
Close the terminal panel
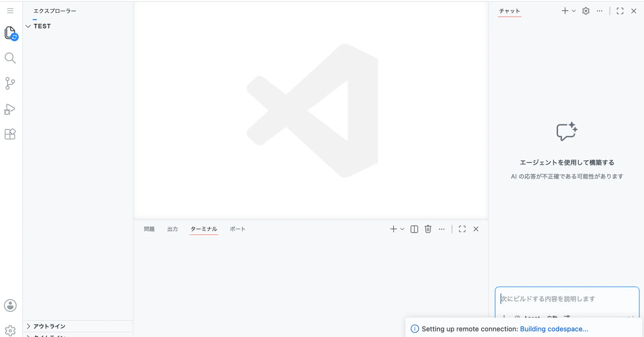[476, 229]
